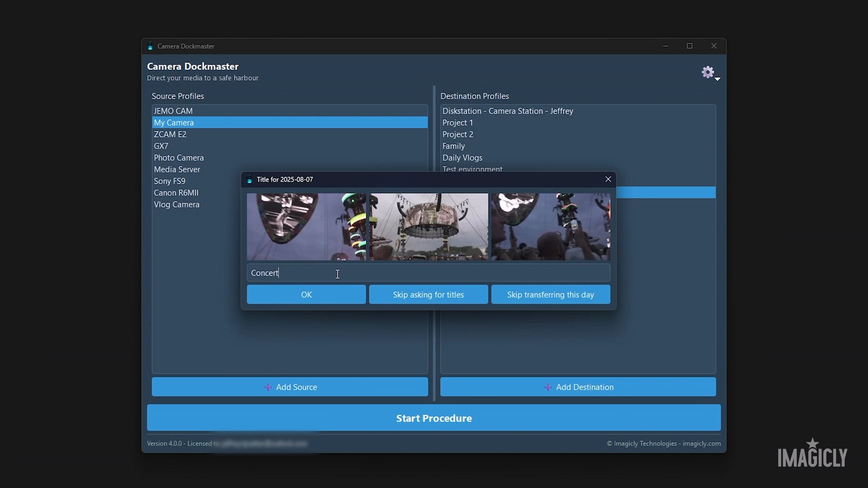Open the settings gear menu
This screenshot has height=488, width=868.
(x=708, y=72)
